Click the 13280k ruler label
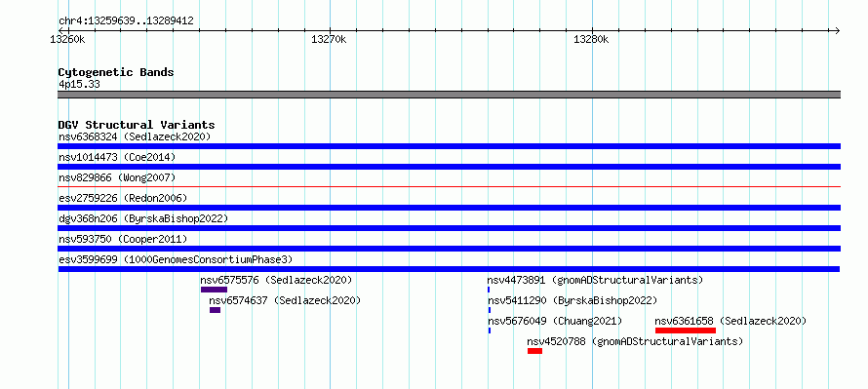The image size is (868, 389). pos(591,39)
